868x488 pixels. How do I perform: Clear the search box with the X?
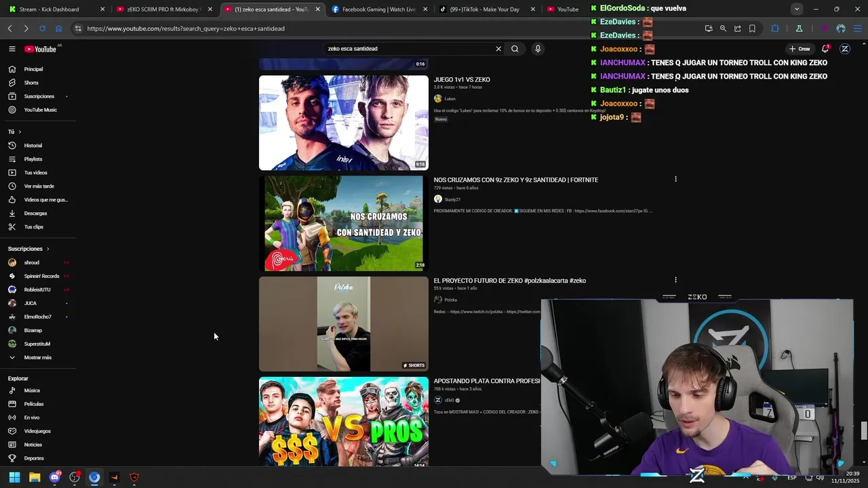[498, 49]
